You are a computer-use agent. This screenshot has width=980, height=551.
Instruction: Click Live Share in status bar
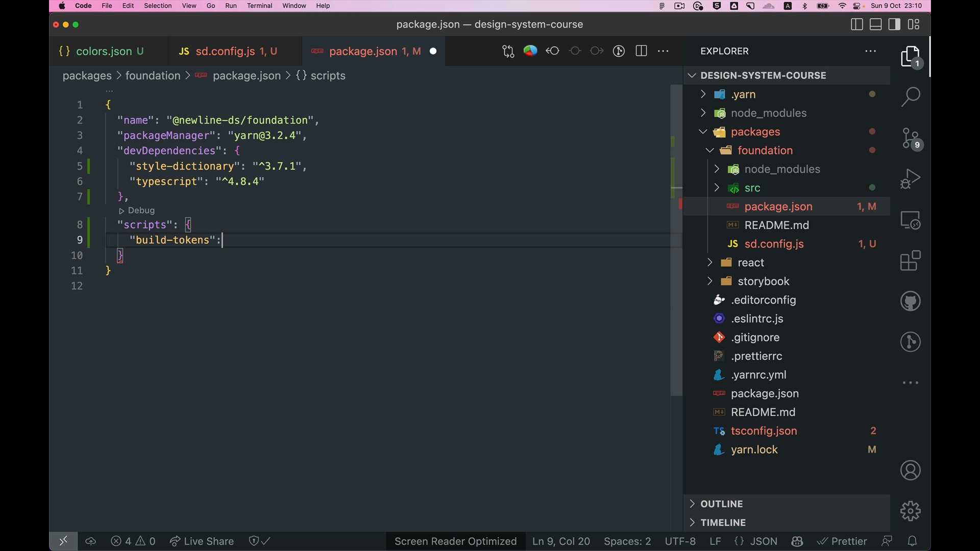(202, 541)
